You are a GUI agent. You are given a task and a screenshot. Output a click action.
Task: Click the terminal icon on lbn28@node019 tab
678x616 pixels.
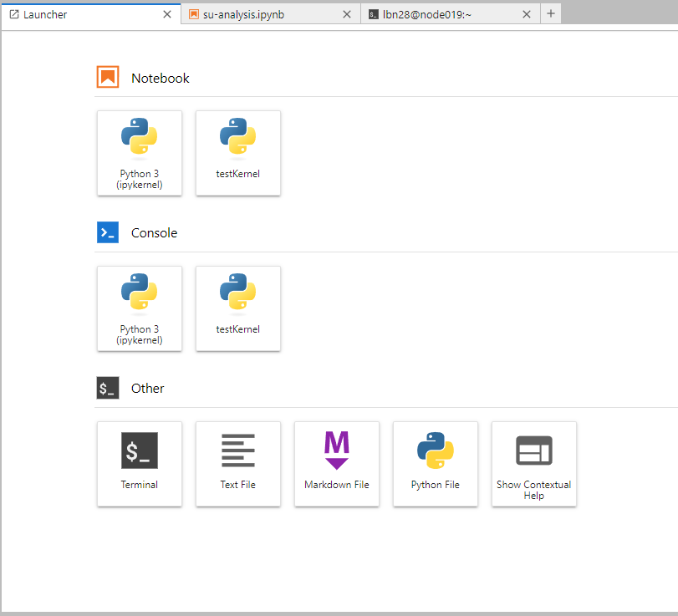374,15
